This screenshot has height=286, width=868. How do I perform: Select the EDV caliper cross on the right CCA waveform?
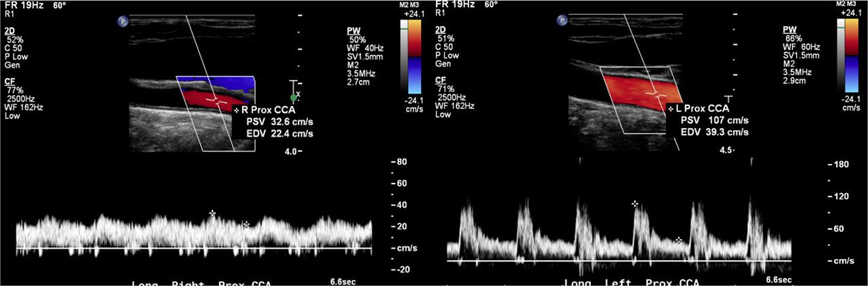(x=246, y=224)
